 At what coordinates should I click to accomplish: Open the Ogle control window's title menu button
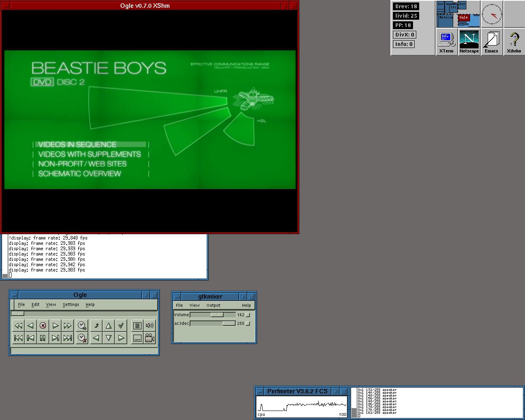(14, 295)
